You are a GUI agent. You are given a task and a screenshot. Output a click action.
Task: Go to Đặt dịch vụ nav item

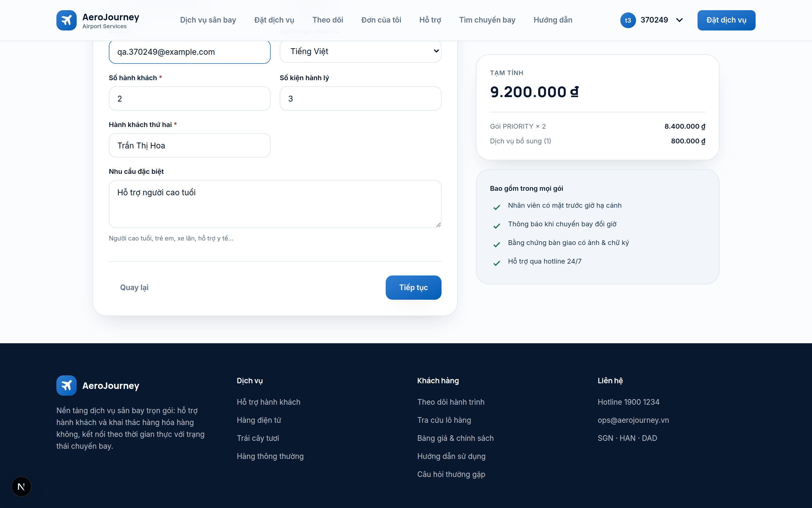tap(274, 20)
